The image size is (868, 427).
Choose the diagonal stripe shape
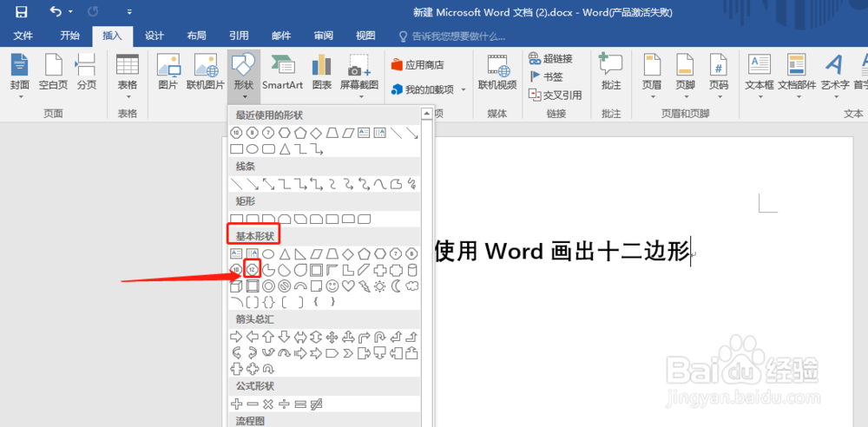click(x=365, y=270)
